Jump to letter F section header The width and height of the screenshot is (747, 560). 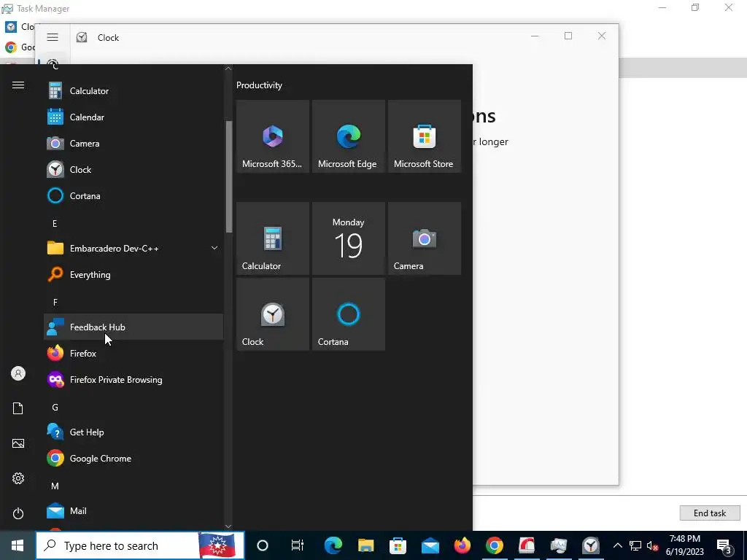(x=55, y=302)
